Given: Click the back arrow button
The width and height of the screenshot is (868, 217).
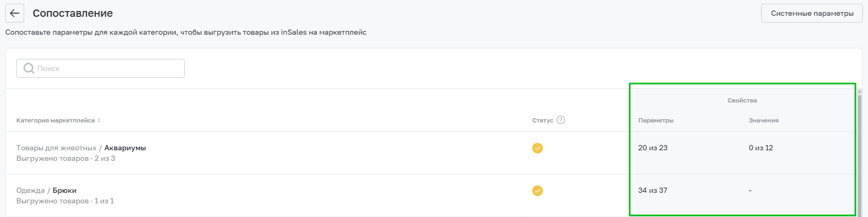Looking at the screenshot, I should point(15,13).
